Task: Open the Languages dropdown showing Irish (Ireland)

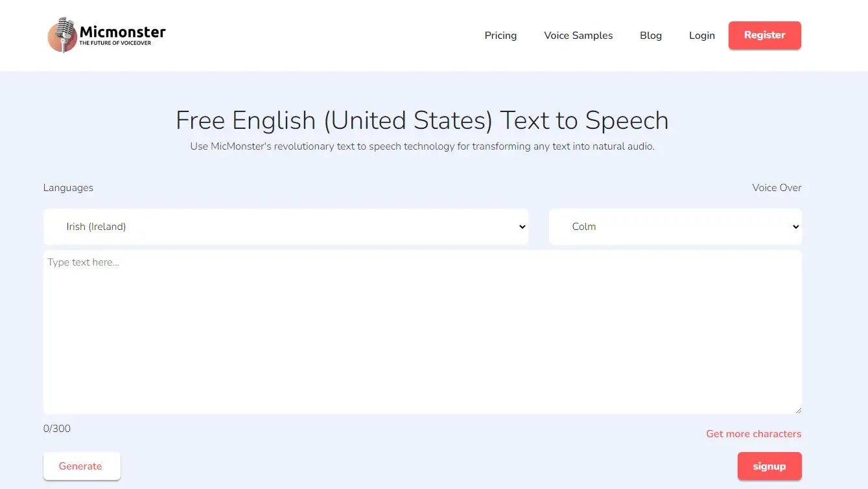Action: pyautogui.click(x=285, y=226)
